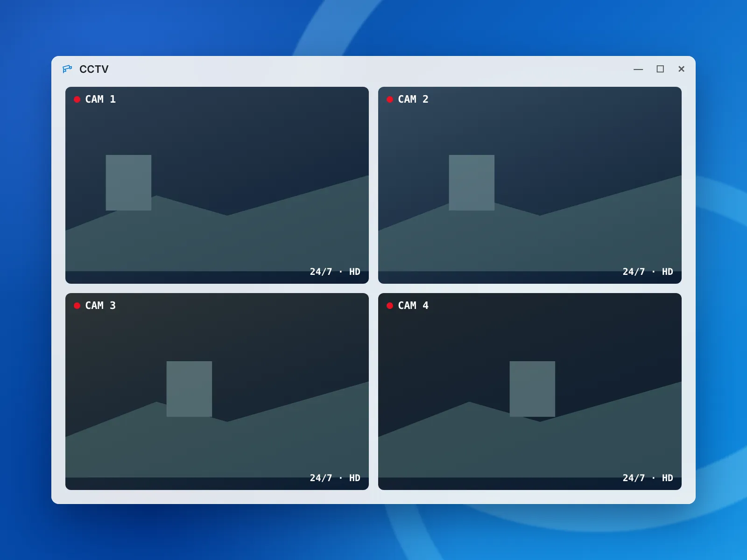Open the CAM 3 video feed

[217, 392]
